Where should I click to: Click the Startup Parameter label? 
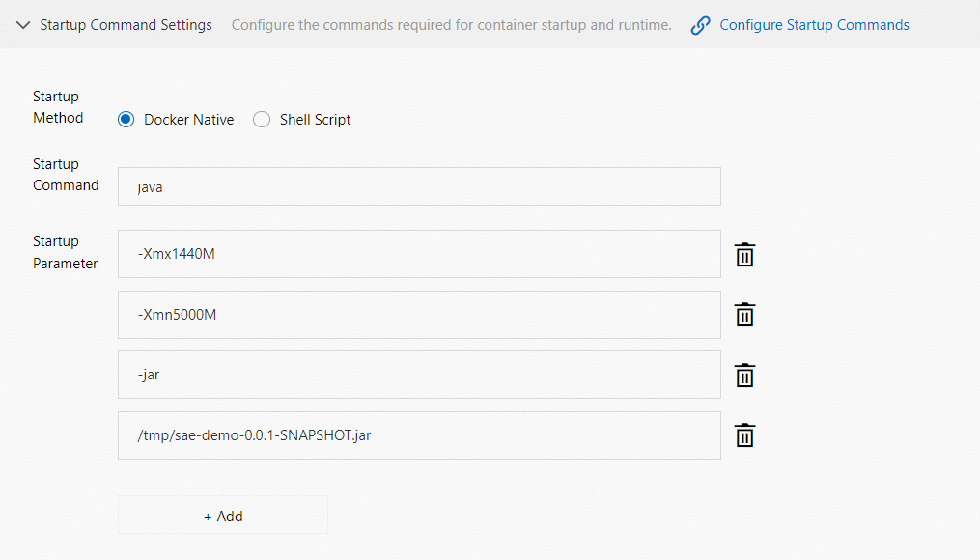click(x=65, y=252)
